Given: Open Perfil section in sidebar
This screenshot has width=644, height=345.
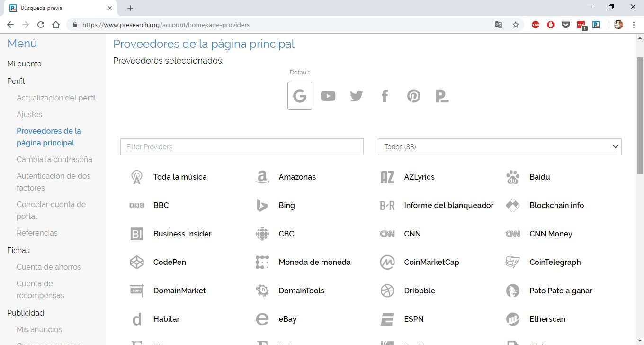Looking at the screenshot, I should (16, 81).
